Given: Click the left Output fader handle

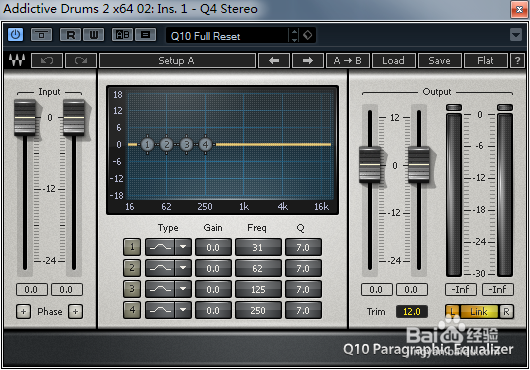Looking at the screenshot, I should tap(370, 165).
